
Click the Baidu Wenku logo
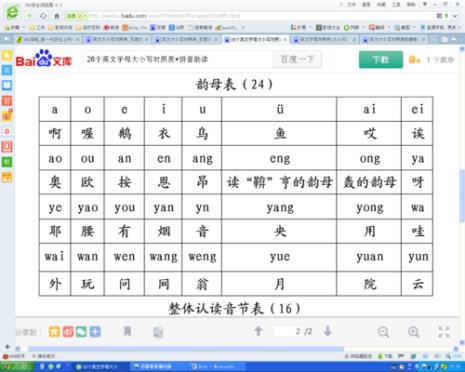coord(44,59)
